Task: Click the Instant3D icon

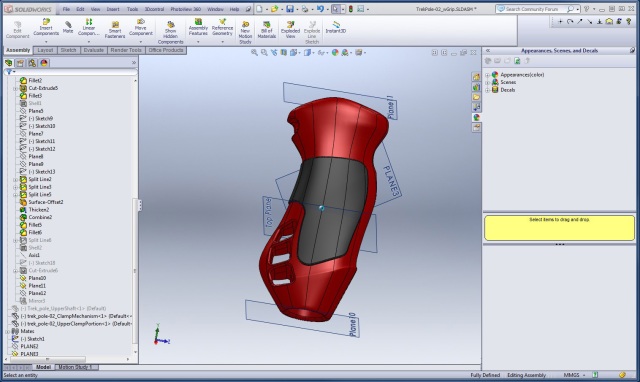Action: [336, 27]
